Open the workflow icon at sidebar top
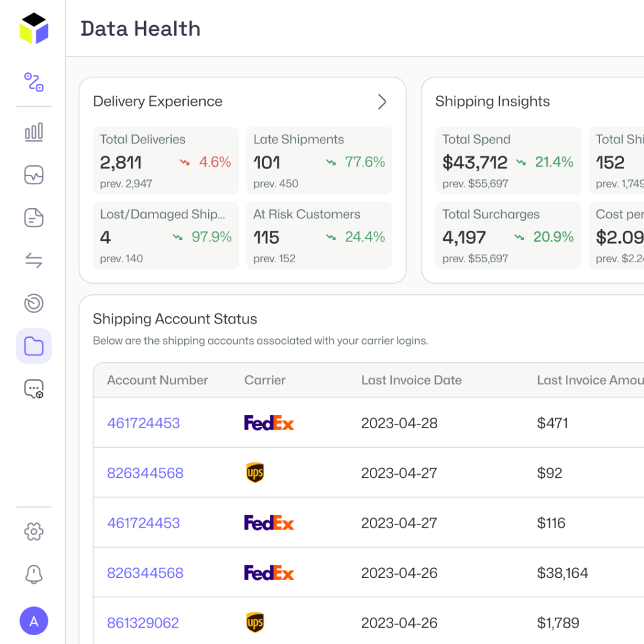 (x=33, y=82)
